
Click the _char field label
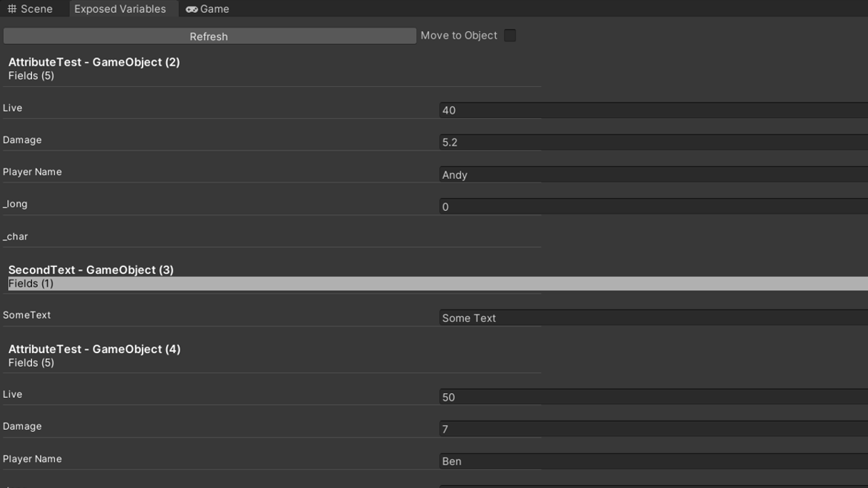click(x=16, y=237)
